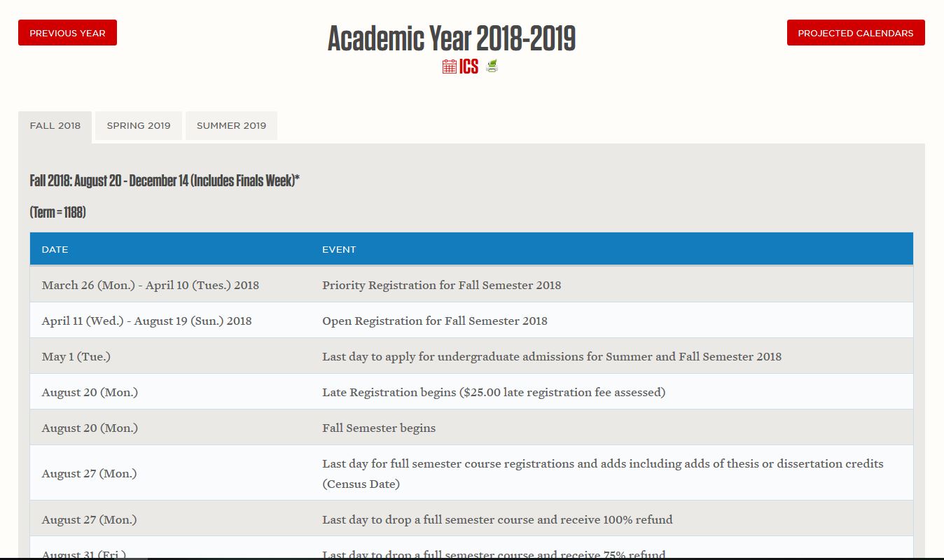Viewport: 944px width, 560px height.
Task: Click the red ICS download text
Action: pos(469,66)
